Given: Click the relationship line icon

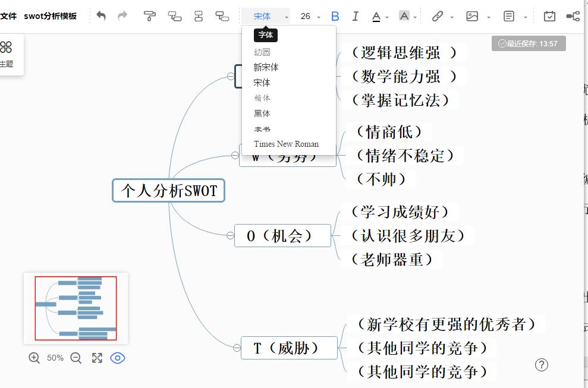Looking at the screenshot, I should 573,16.
